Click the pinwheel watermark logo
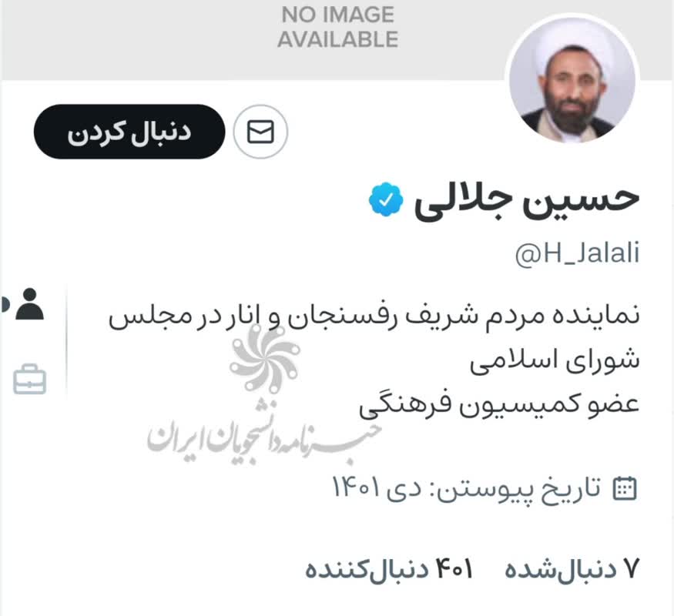 point(264,359)
